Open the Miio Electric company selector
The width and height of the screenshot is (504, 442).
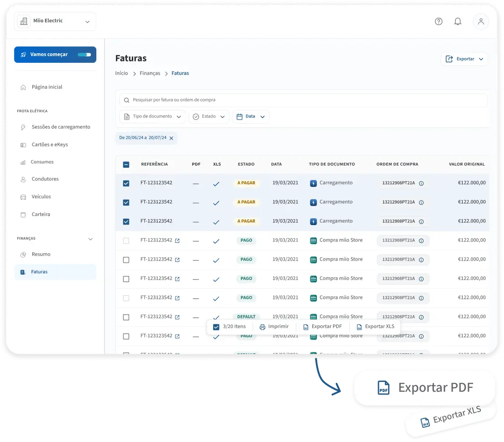(55, 21)
